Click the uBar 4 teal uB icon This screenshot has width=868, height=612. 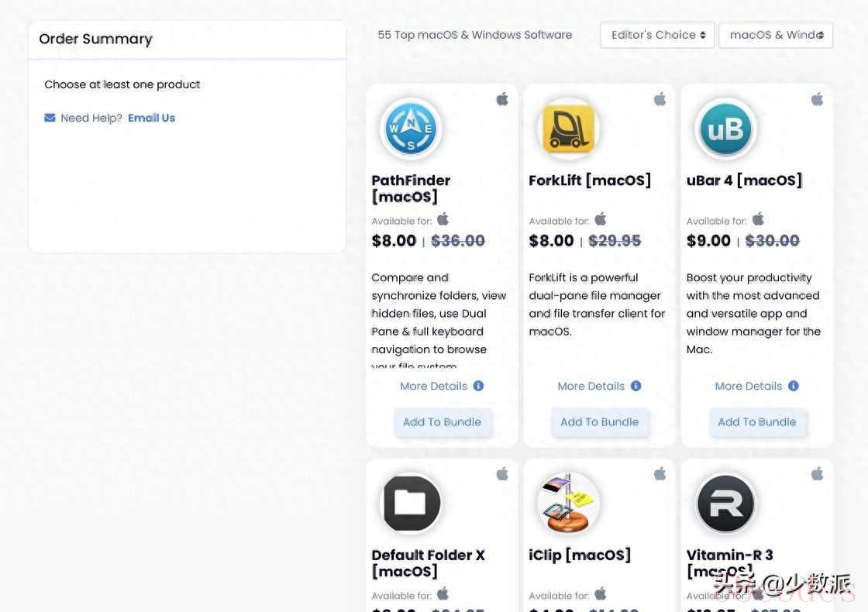[x=725, y=129]
